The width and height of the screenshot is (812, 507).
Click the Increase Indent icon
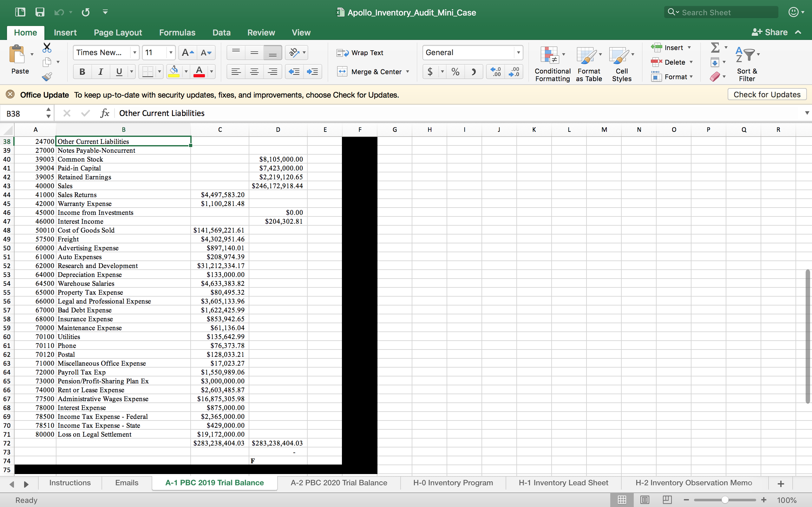pyautogui.click(x=312, y=72)
